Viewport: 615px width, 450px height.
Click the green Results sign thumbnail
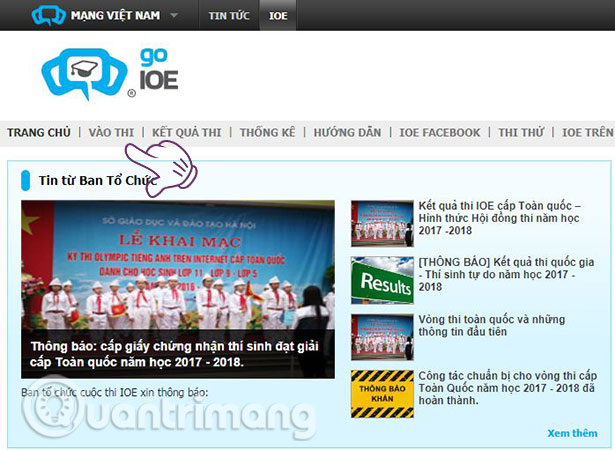click(x=382, y=280)
